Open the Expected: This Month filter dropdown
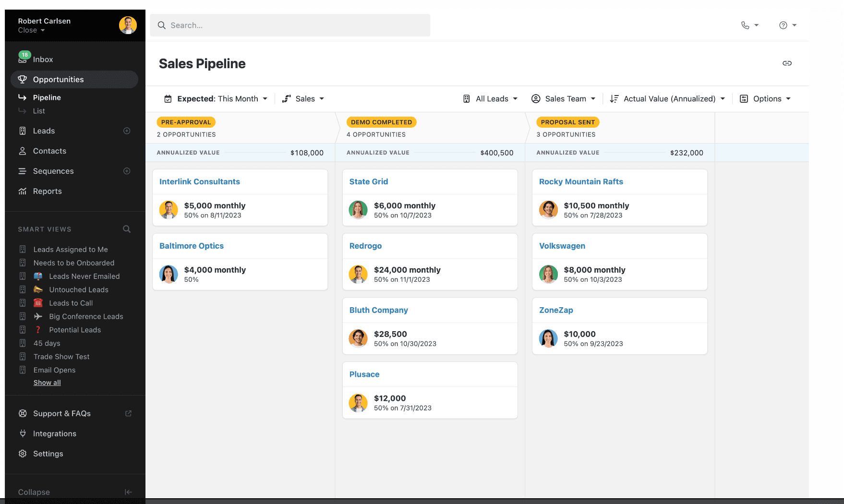This screenshot has height=504, width=844. (x=216, y=98)
